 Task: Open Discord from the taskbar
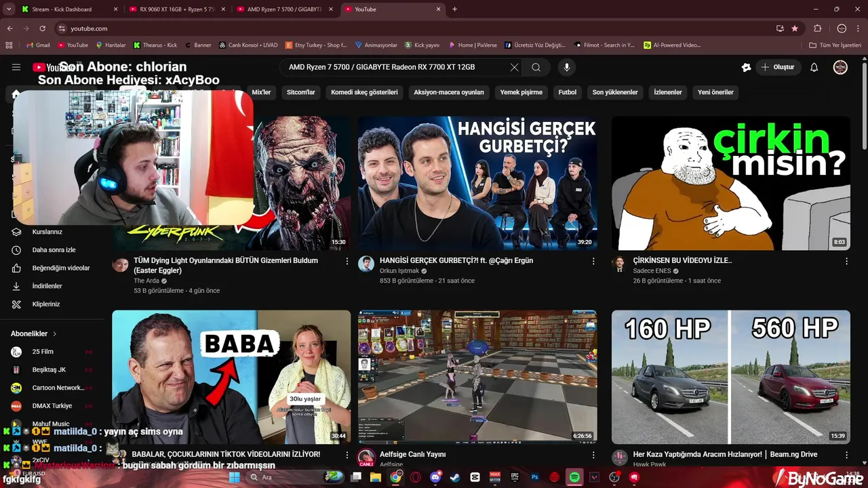pos(435,477)
